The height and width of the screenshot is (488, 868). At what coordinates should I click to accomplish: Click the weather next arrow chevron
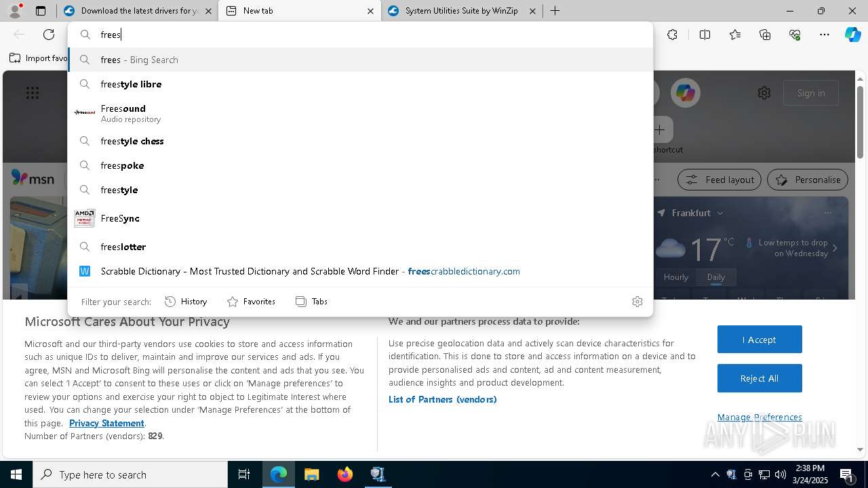pyautogui.click(x=835, y=248)
